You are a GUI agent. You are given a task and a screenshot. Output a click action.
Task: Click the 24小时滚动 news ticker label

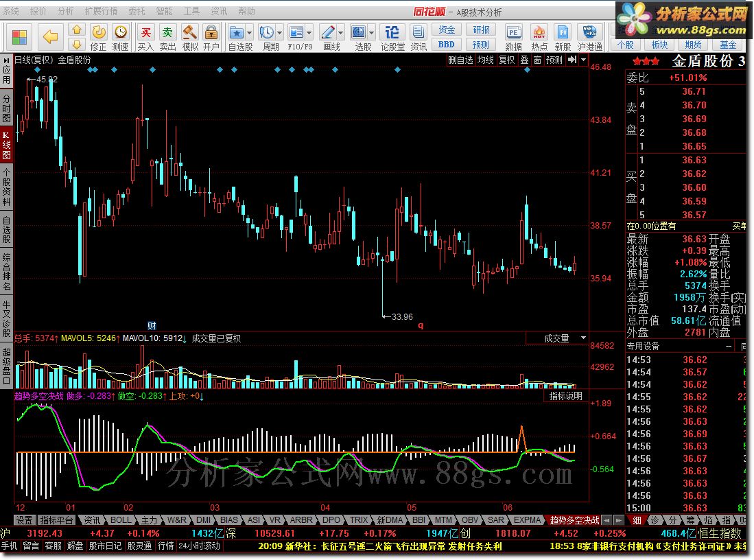point(199,546)
